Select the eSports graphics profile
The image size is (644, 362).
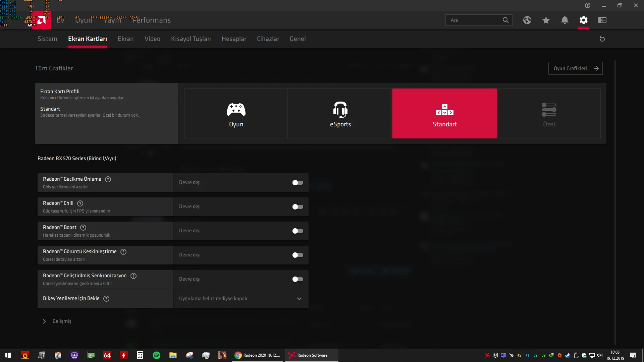[340, 114]
